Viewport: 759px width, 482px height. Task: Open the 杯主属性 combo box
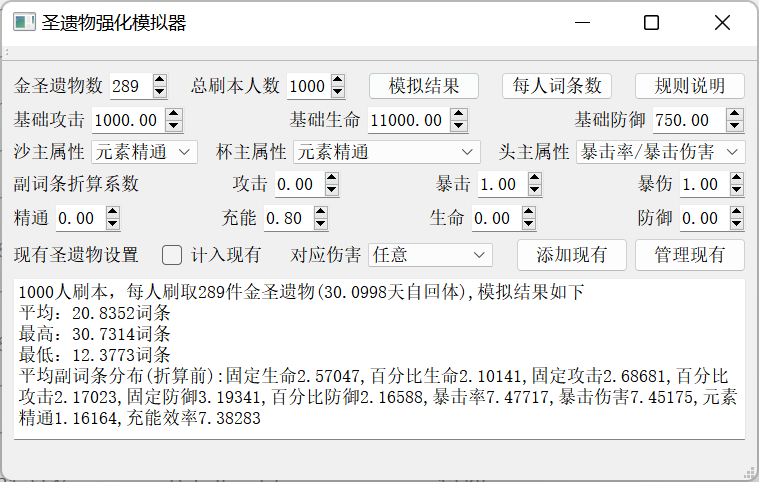pyautogui.click(x=387, y=152)
